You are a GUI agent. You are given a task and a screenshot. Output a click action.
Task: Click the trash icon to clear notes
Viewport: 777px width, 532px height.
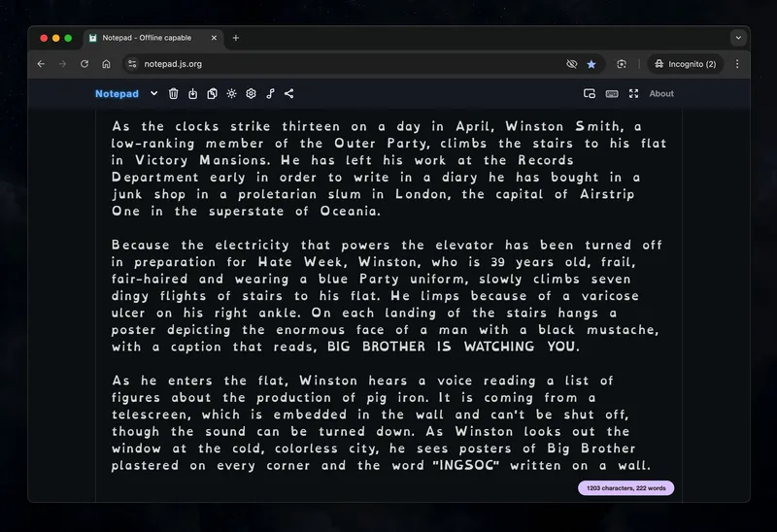tap(173, 94)
